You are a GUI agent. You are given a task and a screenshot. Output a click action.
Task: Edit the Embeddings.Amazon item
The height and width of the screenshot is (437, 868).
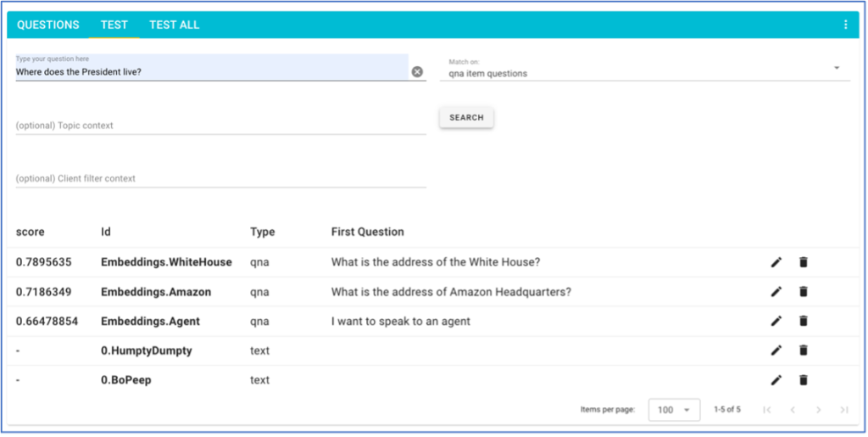tap(776, 291)
